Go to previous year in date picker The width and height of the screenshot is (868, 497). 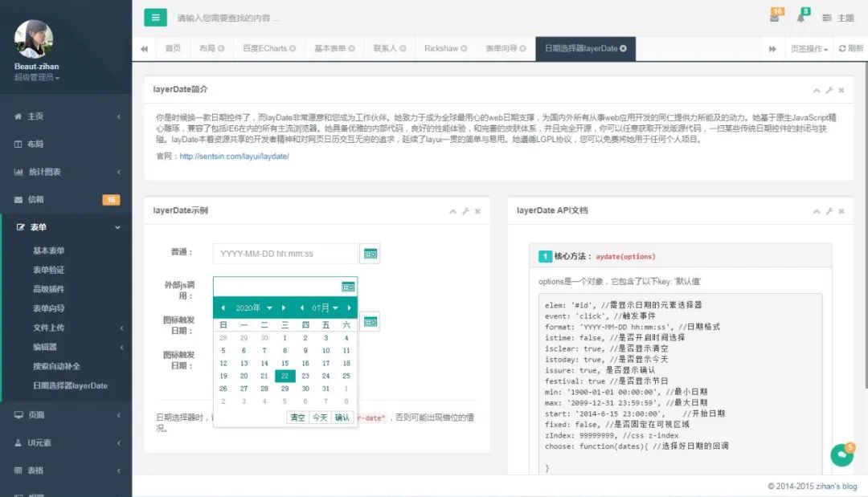(x=223, y=308)
